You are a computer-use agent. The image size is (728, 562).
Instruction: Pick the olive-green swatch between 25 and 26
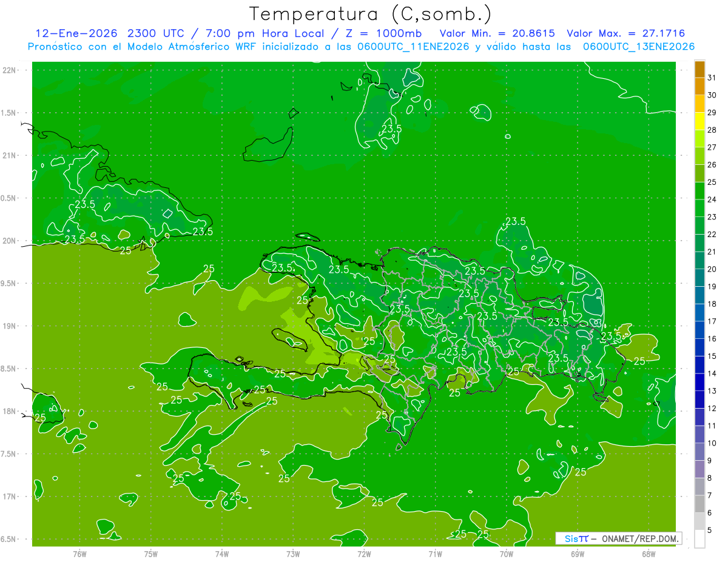tap(699, 173)
